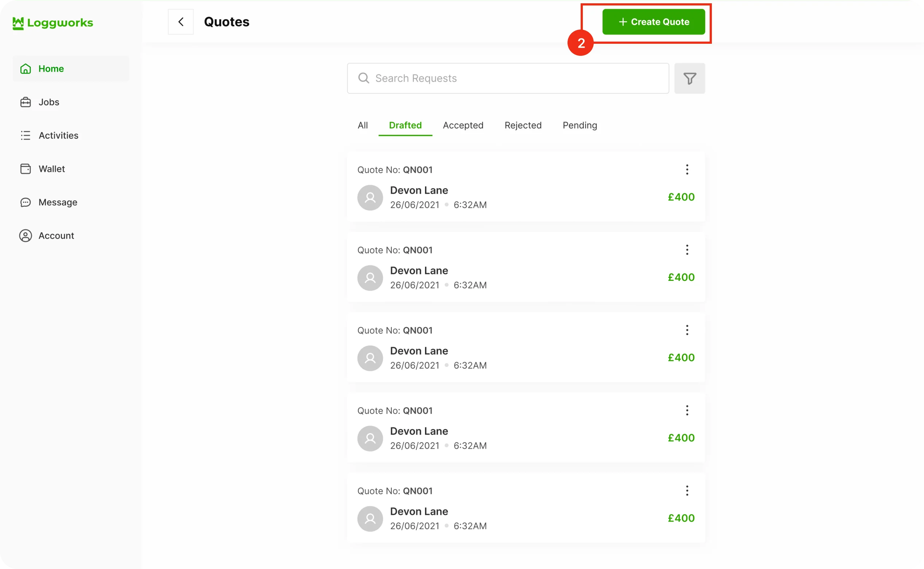924x569 pixels.
Task: Focus the Search Requests field
Action: [508, 78]
